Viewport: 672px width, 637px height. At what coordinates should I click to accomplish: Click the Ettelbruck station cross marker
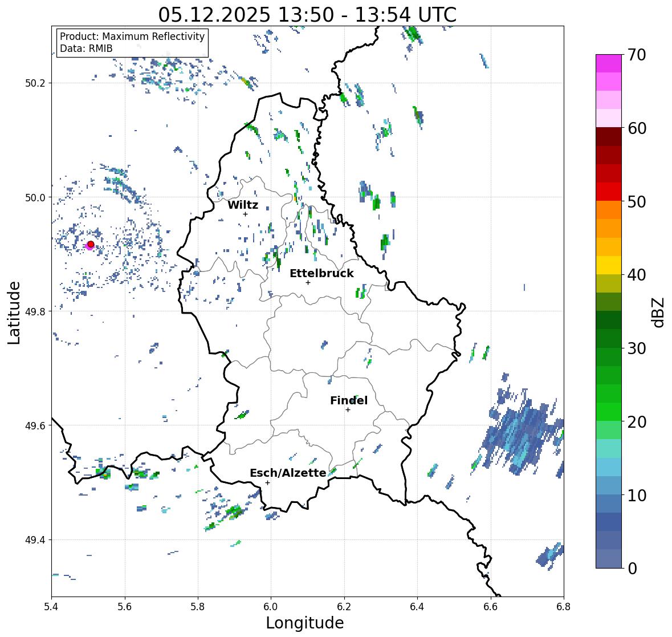point(308,282)
